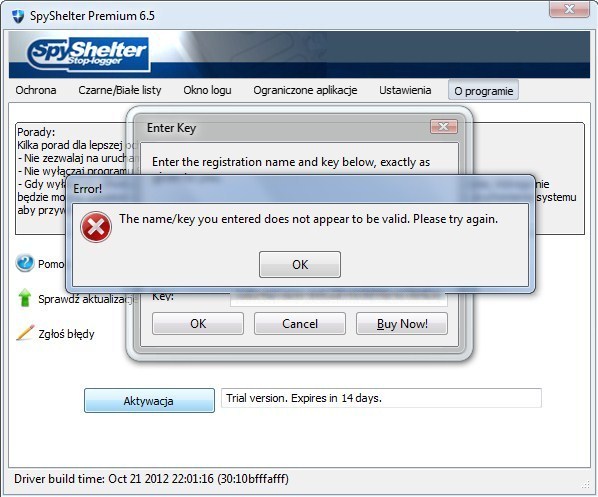The width and height of the screenshot is (598, 497).
Task: Click Cancel in Enter Key dialog
Action: click(300, 324)
